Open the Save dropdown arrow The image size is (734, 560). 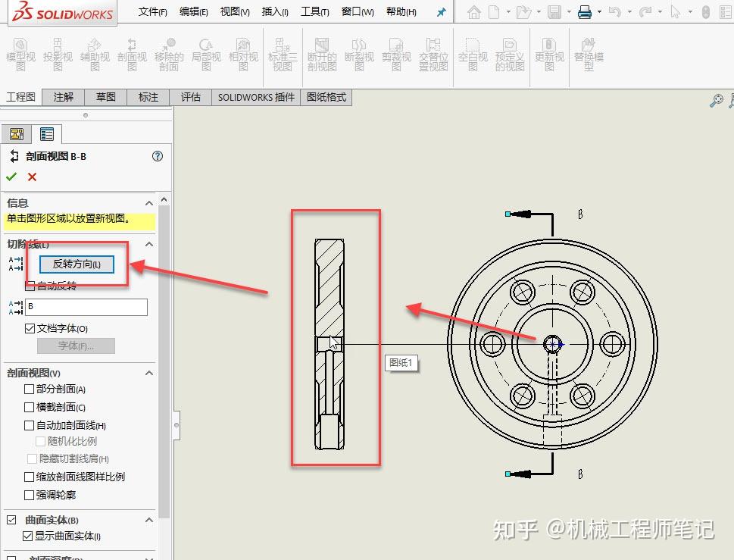pos(569,12)
